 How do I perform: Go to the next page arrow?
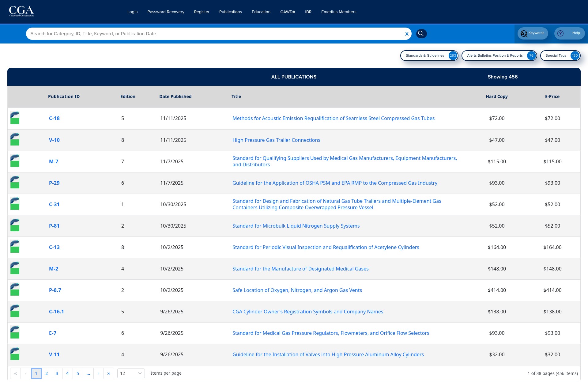point(98,373)
